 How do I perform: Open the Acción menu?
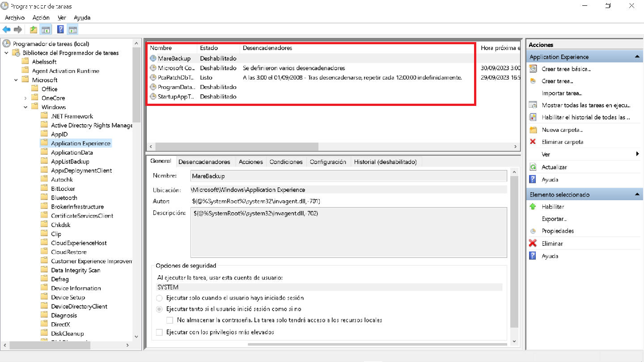[41, 17]
